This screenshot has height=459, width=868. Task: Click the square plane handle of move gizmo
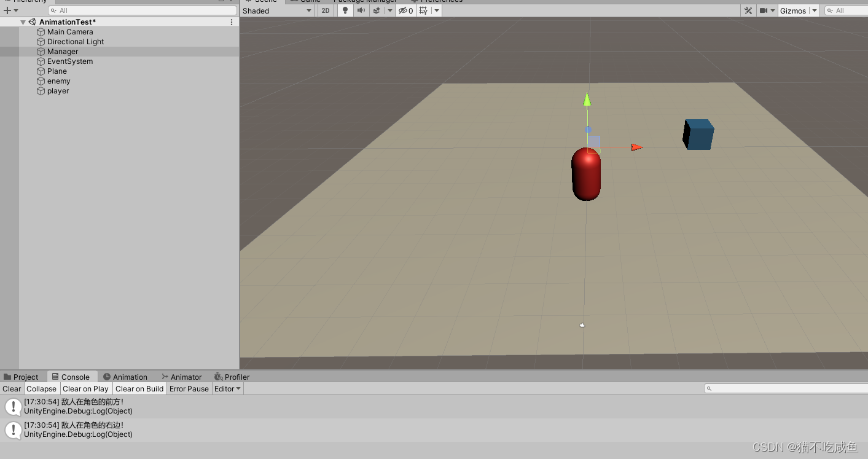[594, 143]
